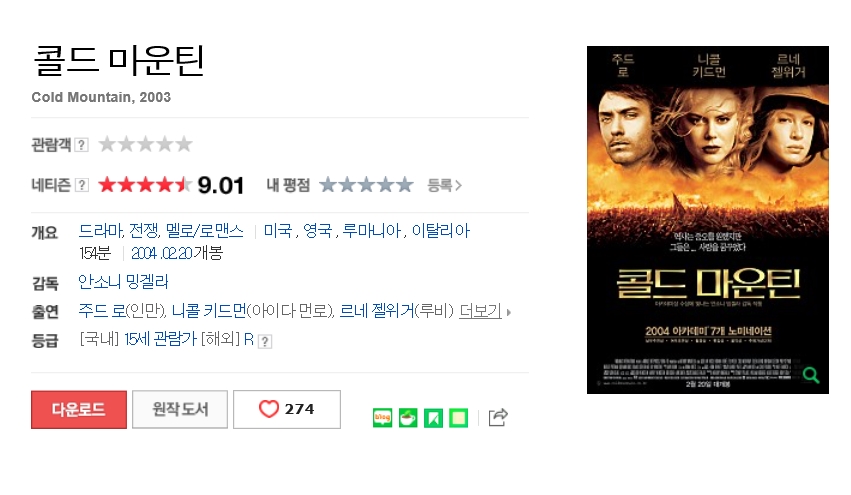The height and width of the screenshot is (495, 851).
Task: Click the red 다운로드 button
Action: 79,409
